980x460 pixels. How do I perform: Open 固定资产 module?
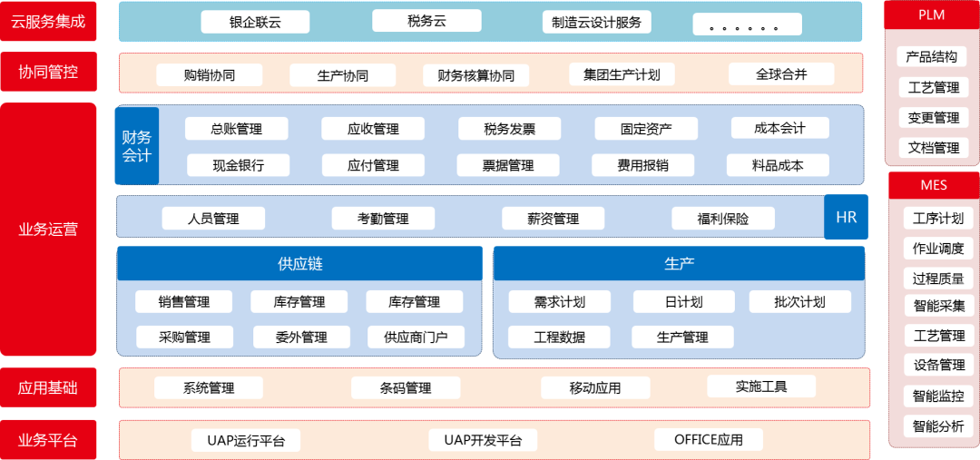tap(646, 129)
